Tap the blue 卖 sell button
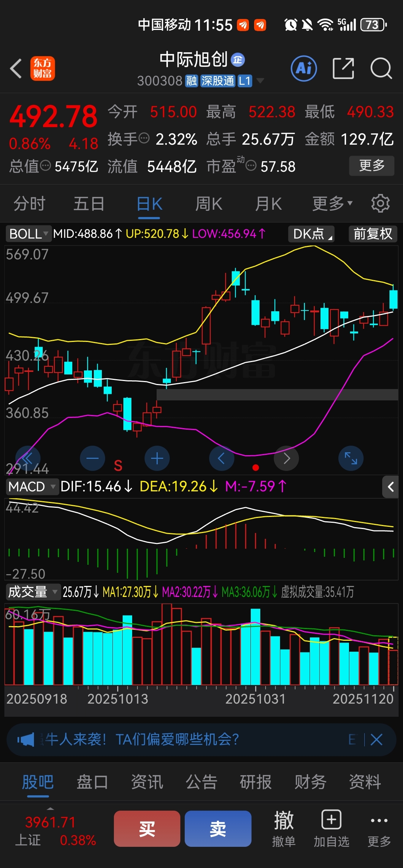Image resolution: width=403 pixels, height=868 pixels. (218, 829)
